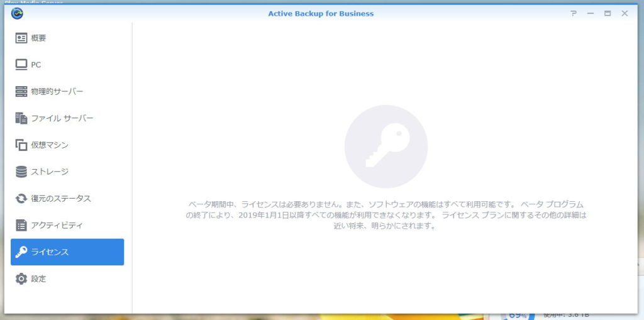644x320 pixels.
Task: Close the Active Backup for Business window
Action: [x=625, y=14]
